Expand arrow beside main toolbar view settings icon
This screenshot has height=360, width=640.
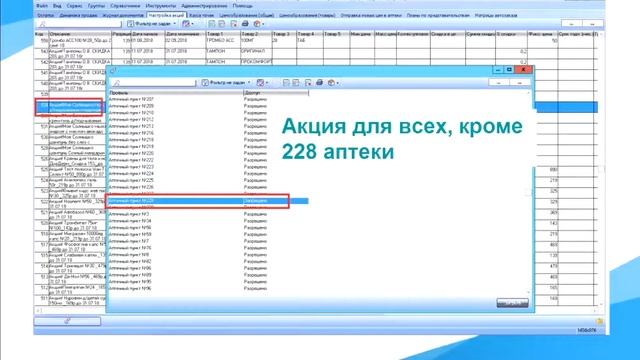tap(192, 24)
